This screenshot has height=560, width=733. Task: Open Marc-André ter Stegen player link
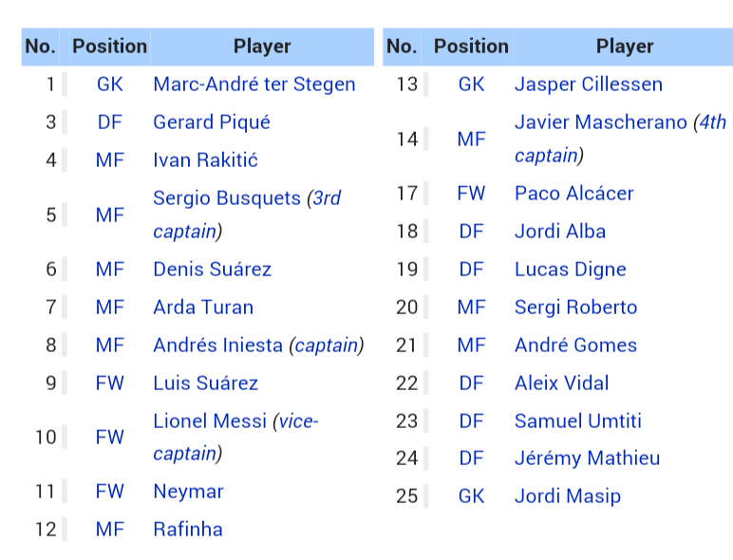254,84
